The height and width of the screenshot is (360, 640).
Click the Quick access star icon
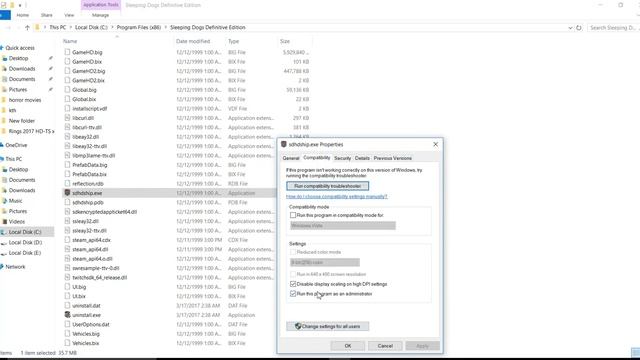pyautogui.click(x=2, y=48)
